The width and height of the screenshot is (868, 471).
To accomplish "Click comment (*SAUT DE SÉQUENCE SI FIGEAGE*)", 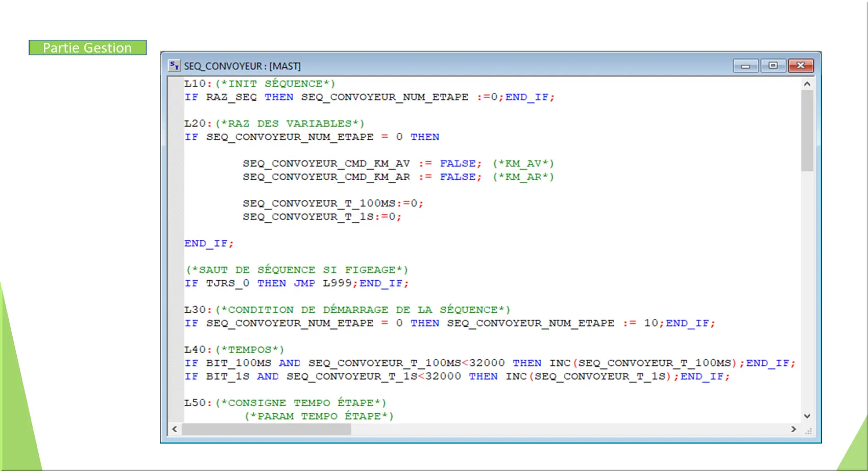I will (297, 270).
